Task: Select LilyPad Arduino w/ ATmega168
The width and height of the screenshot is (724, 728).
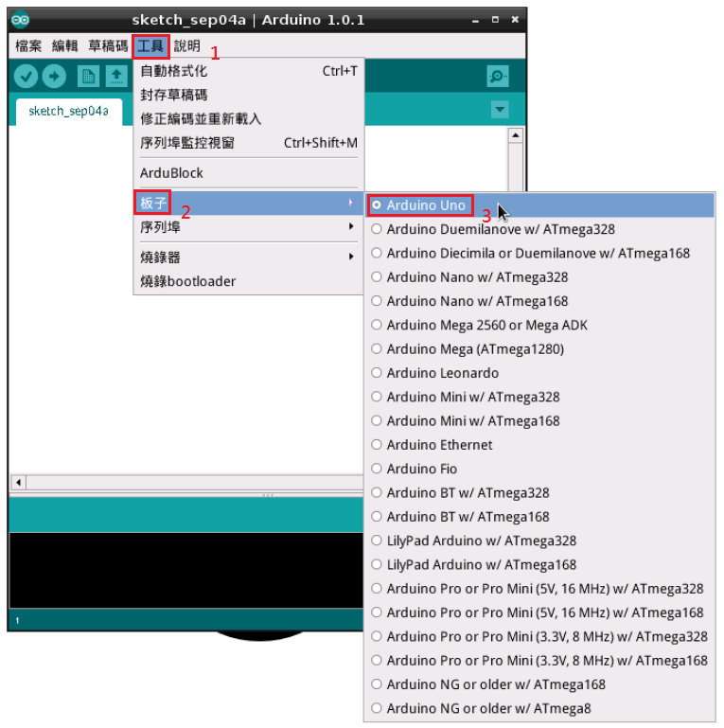Action: pyautogui.click(x=539, y=564)
